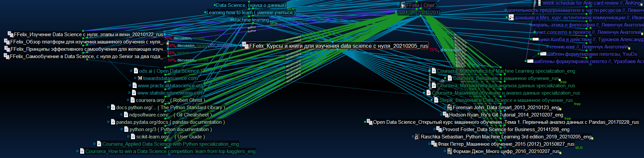Click the free tag beside Stepik_Введение в Data Science
The width and height of the screenshot is (644, 158).
click(577, 104)
